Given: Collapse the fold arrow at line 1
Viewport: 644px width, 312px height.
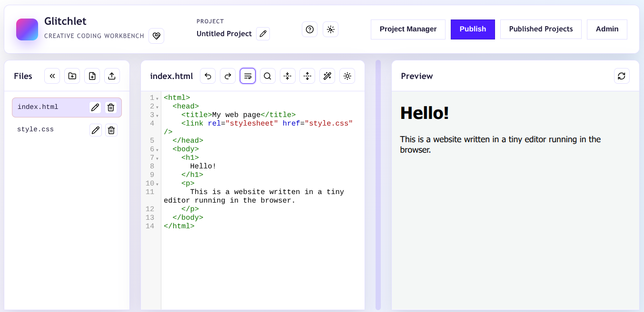Looking at the screenshot, I should (158, 98).
